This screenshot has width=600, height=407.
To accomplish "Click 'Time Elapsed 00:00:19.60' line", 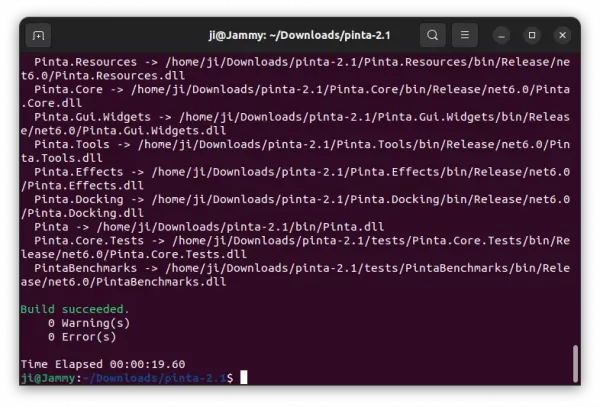I will (103, 364).
